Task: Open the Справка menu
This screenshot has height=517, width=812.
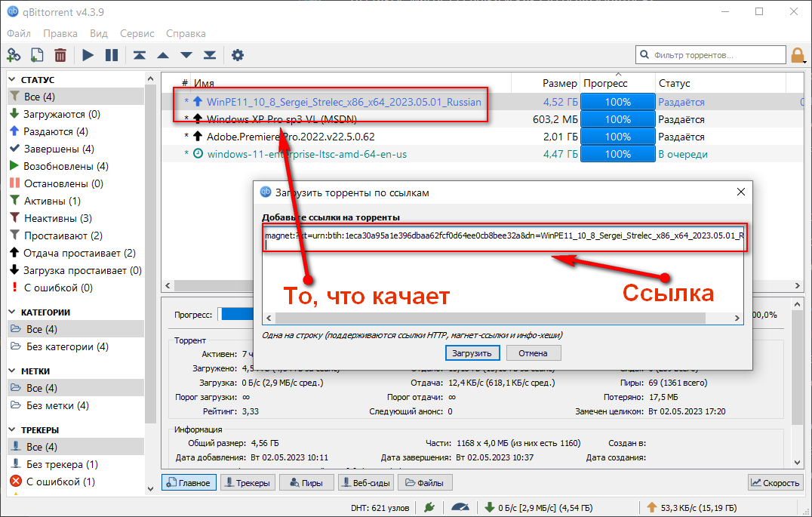Action: pyautogui.click(x=186, y=33)
